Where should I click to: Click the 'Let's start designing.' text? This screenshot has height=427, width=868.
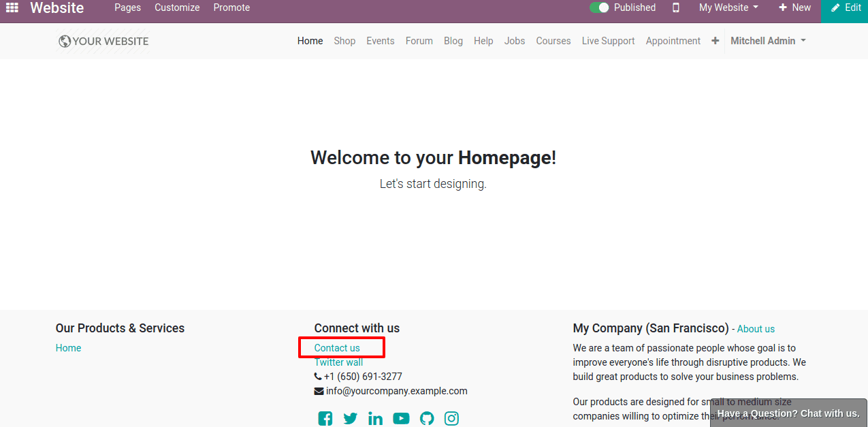pyautogui.click(x=433, y=184)
